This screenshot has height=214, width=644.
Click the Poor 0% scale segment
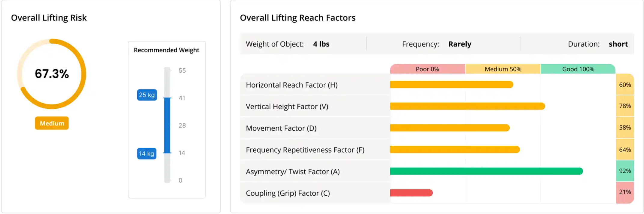427,69
